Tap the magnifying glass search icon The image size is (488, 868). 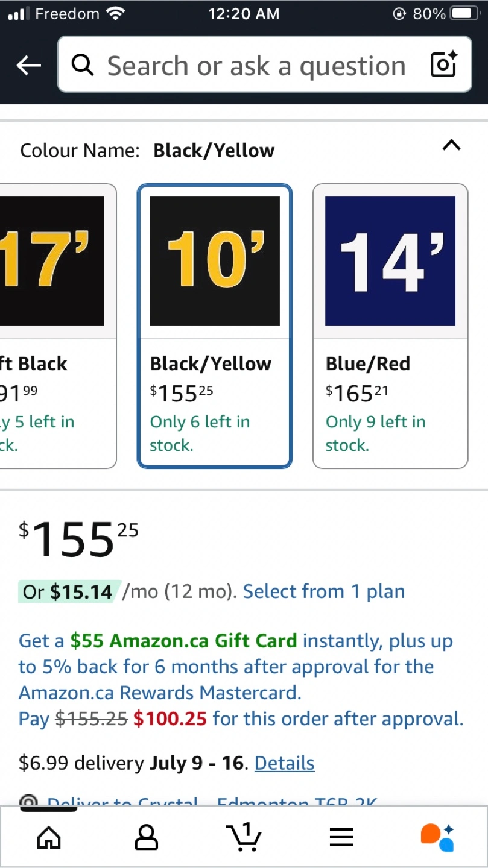pos(83,64)
